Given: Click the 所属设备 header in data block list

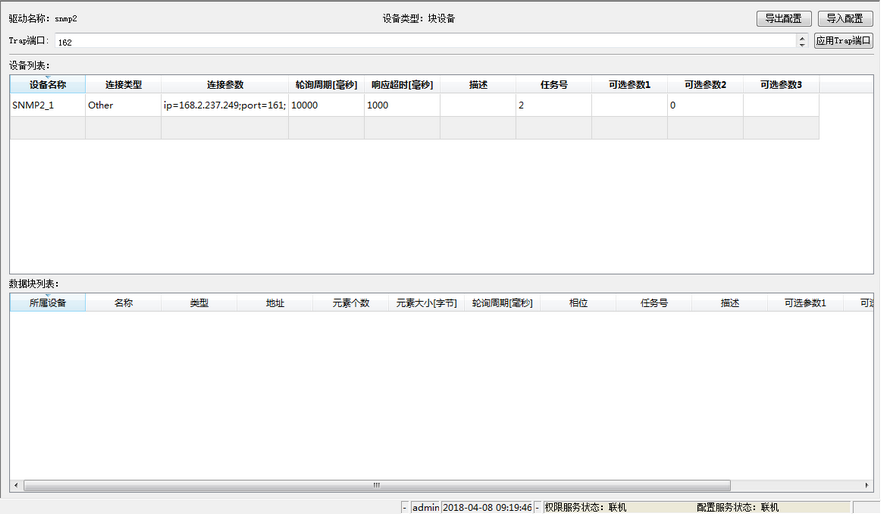Looking at the screenshot, I should [47, 303].
